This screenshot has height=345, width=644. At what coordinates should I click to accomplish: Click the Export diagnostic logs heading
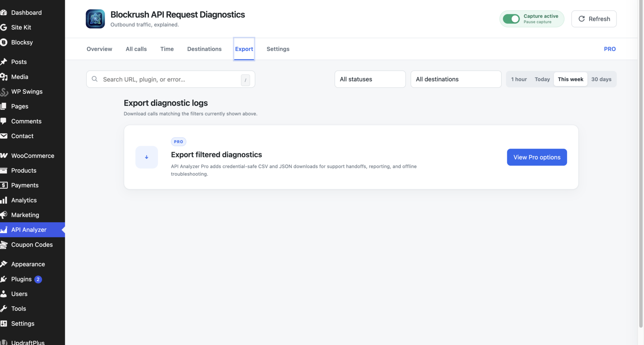[165, 103]
